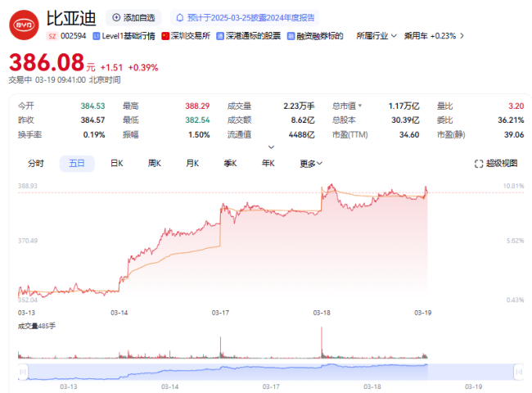Viewport: 532px width, 393px height.
Task: Click the 10.81% percentage axis label
Action: tap(513, 186)
